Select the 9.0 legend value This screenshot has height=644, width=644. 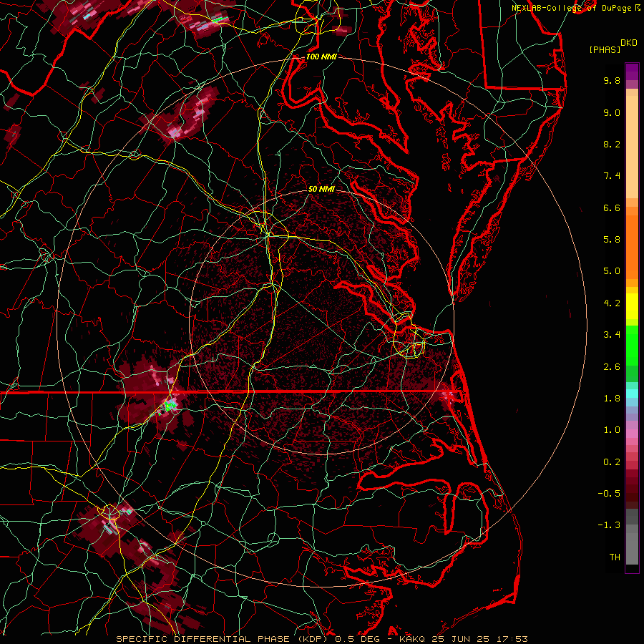click(x=612, y=112)
